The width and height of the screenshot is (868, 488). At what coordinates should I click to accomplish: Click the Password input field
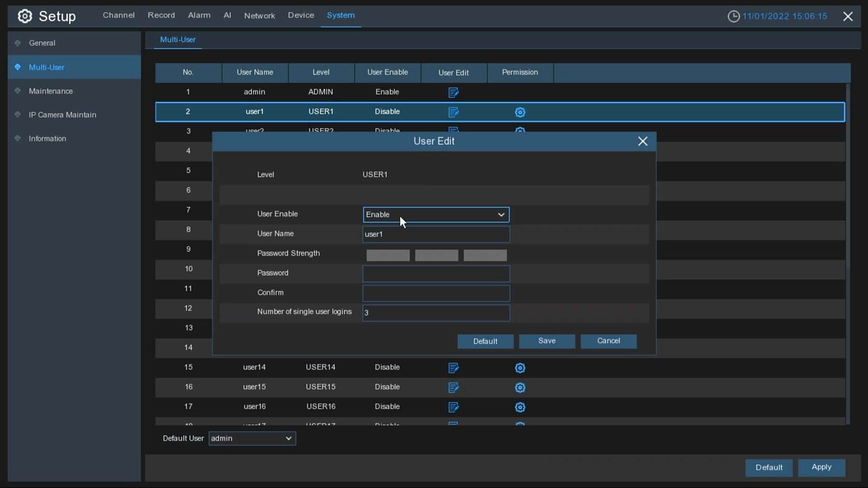click(x=436, y=273)
